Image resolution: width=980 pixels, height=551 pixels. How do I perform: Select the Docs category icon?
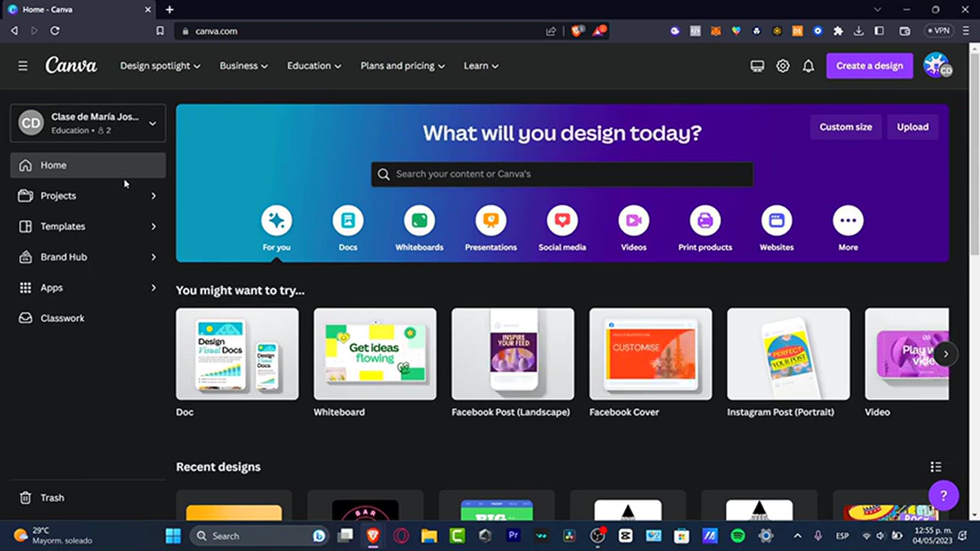tap(348, 220)
